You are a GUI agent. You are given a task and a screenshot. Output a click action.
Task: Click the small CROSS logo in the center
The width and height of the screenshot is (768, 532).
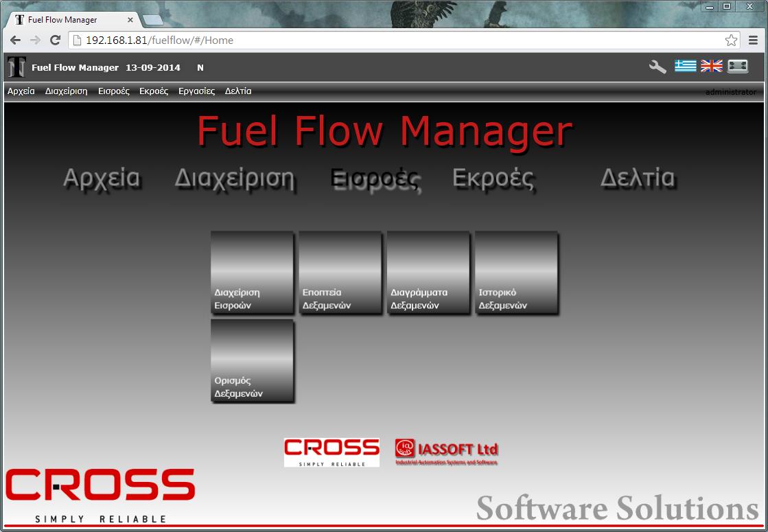point(331,452)
